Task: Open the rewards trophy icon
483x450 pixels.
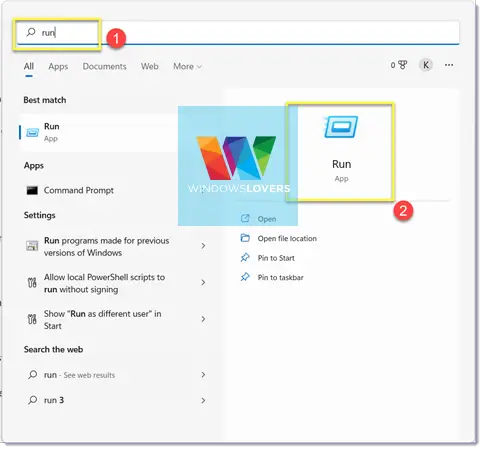Action: pyautogui.click(x=403, y=65)
